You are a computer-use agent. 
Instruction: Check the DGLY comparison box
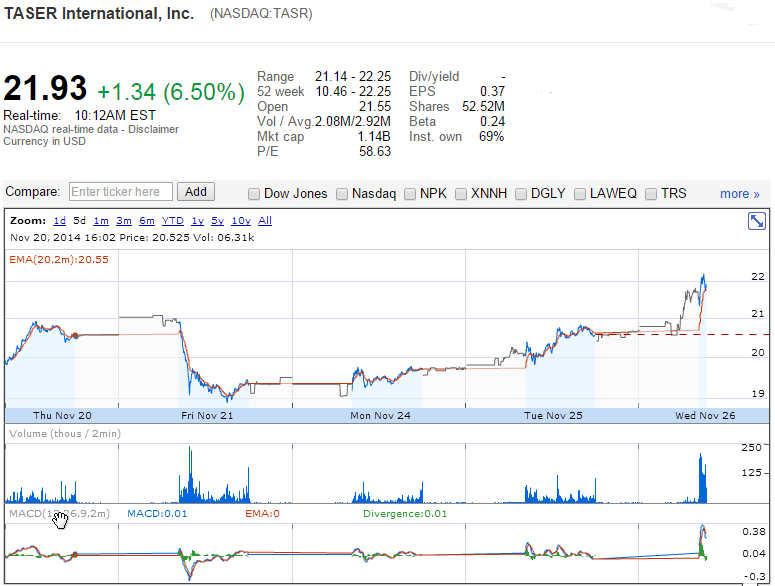click(x=520, y=194)
